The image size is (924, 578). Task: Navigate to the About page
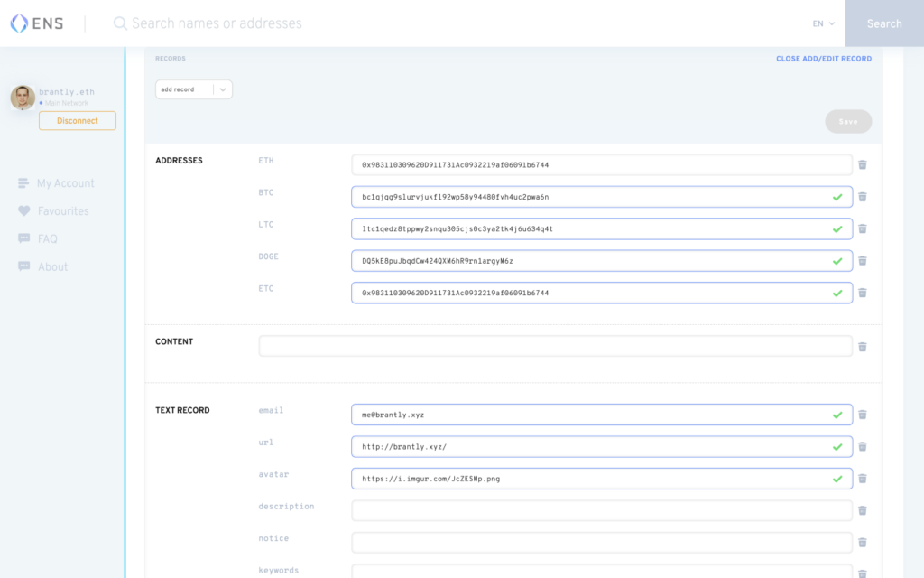point(52,267)
